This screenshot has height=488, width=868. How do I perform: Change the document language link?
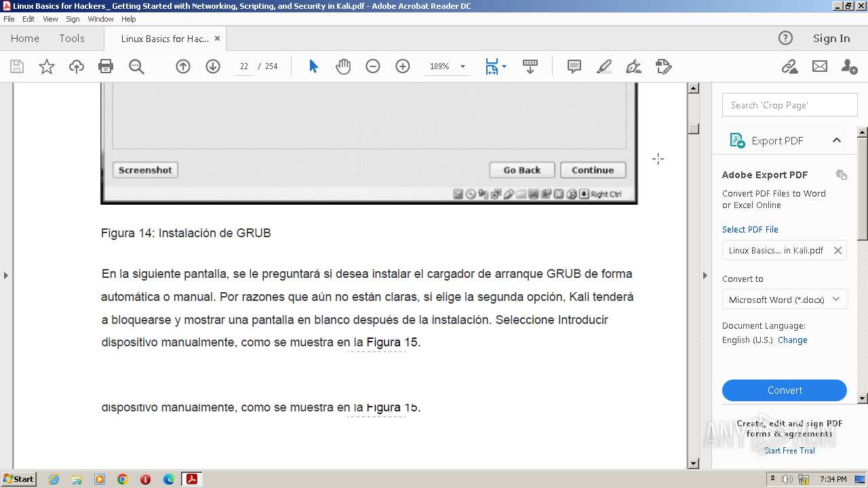[792, 340]
